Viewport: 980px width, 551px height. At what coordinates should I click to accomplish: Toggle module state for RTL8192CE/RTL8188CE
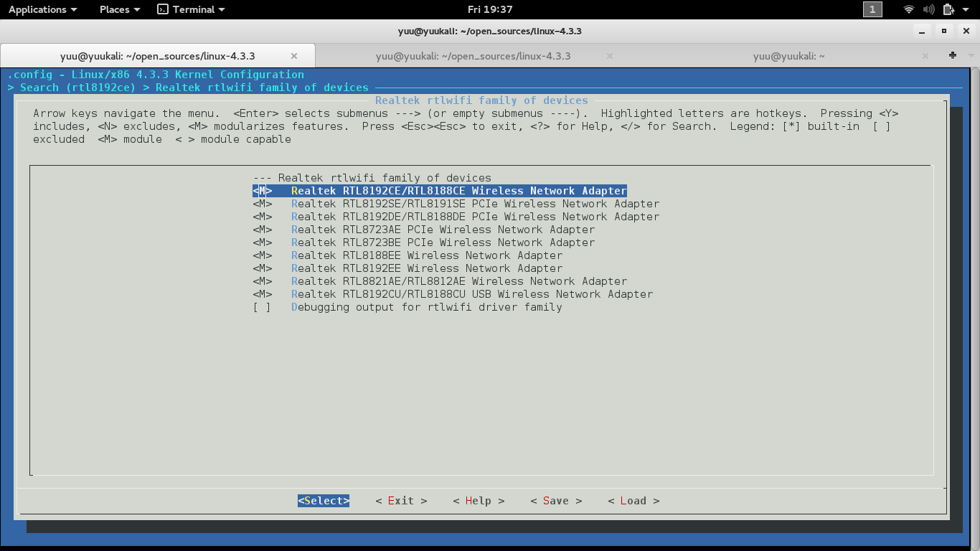(x=263, y=191)
